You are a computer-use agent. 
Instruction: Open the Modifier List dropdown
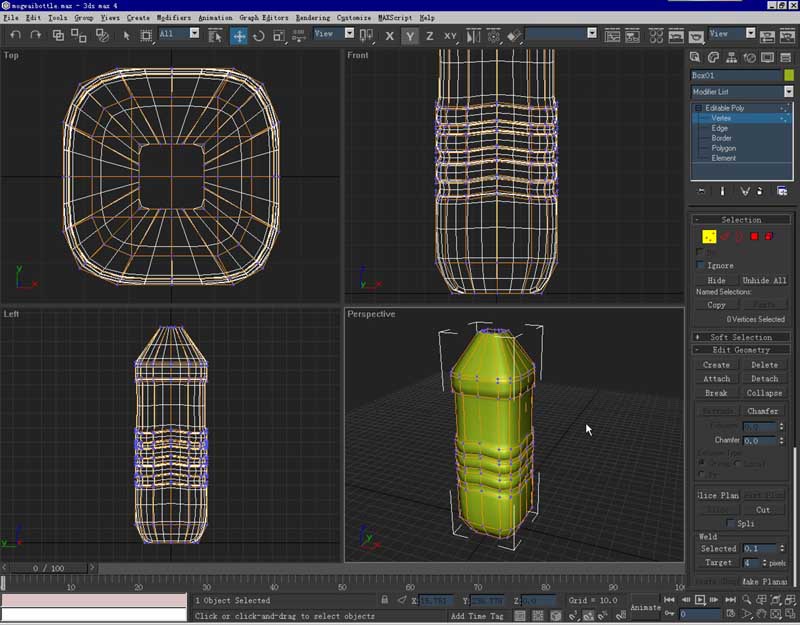click(x=788, y=91)
